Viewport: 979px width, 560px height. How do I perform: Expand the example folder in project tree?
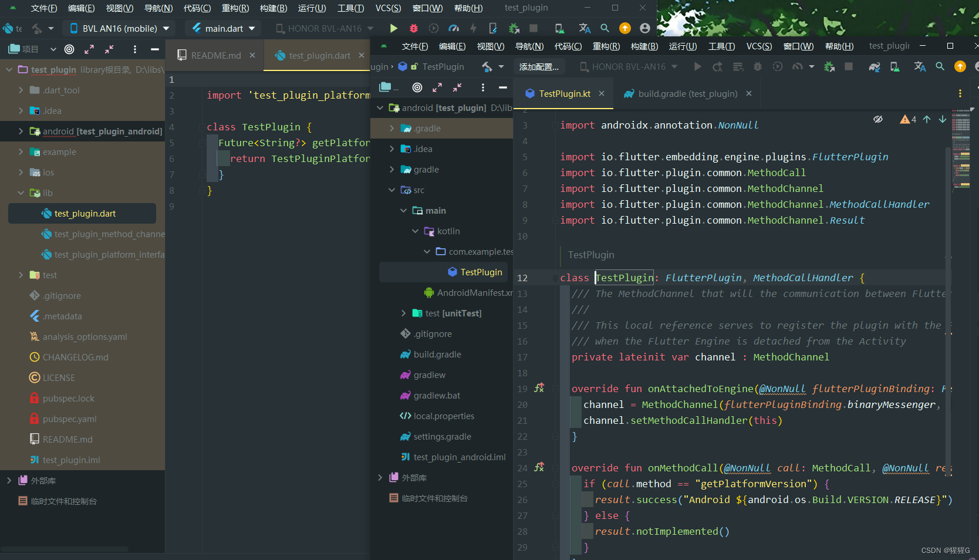tap(21, 151)
